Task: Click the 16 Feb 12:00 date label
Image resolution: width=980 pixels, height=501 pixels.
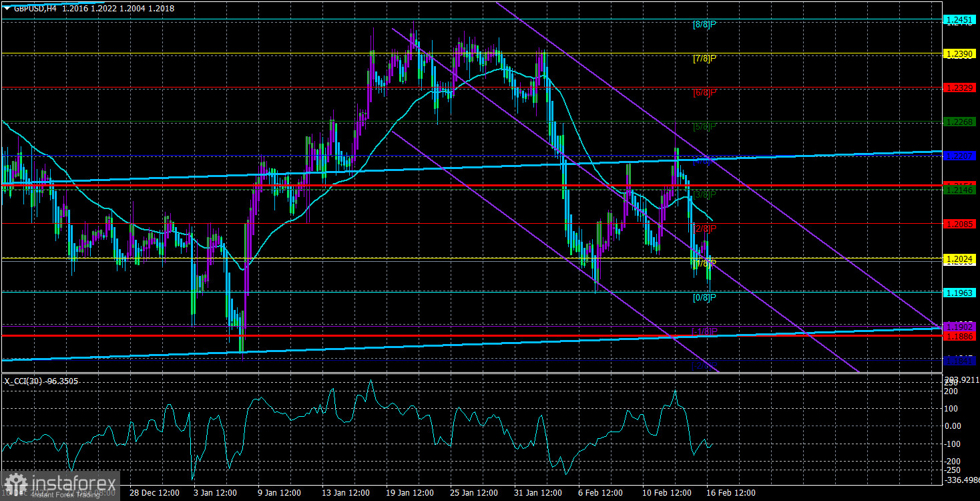Action: [732, 493]
